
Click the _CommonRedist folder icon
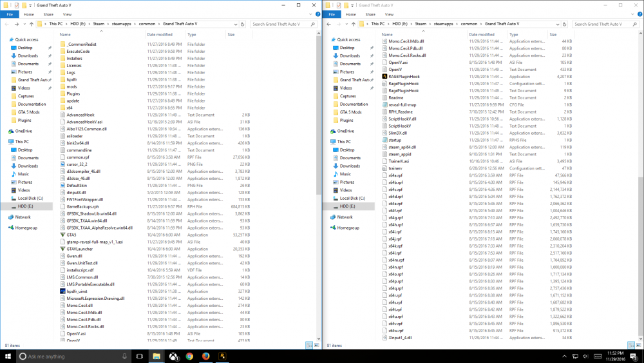(63, 44)
